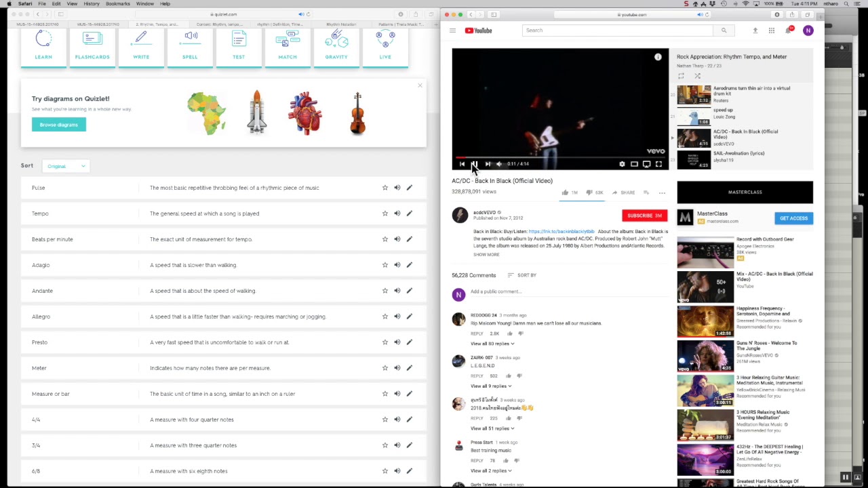Open video player settings gear
Screen dimensions: 868x488
(x=622, y=164)
